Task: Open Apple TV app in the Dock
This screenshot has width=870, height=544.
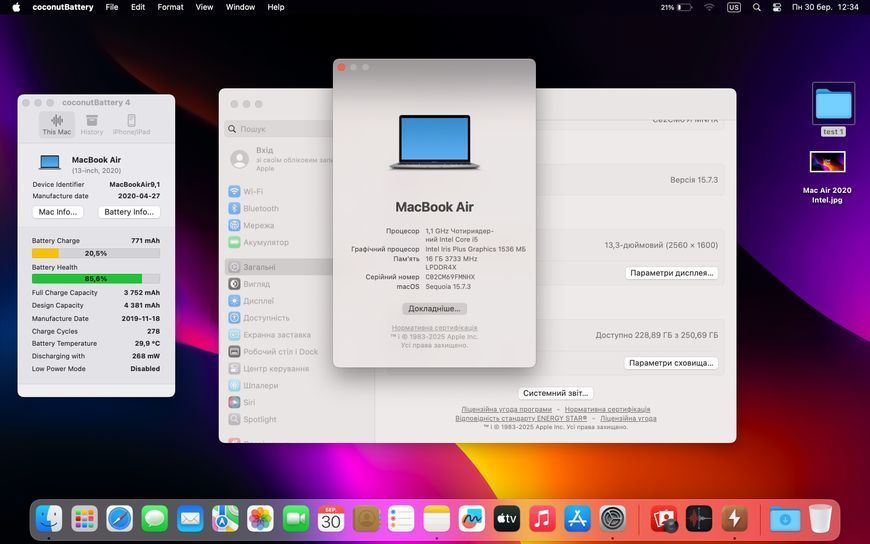Action: (x=507, y=519)
